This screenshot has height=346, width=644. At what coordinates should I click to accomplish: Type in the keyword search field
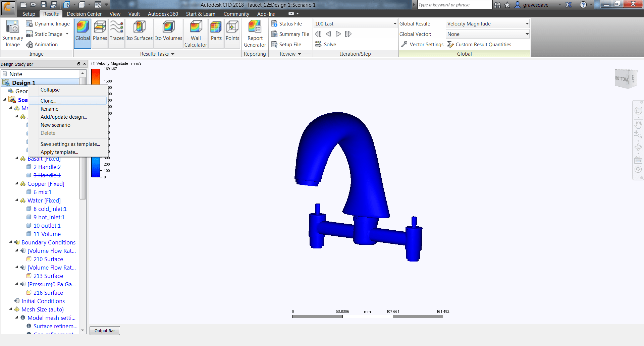tap(454, 5)
